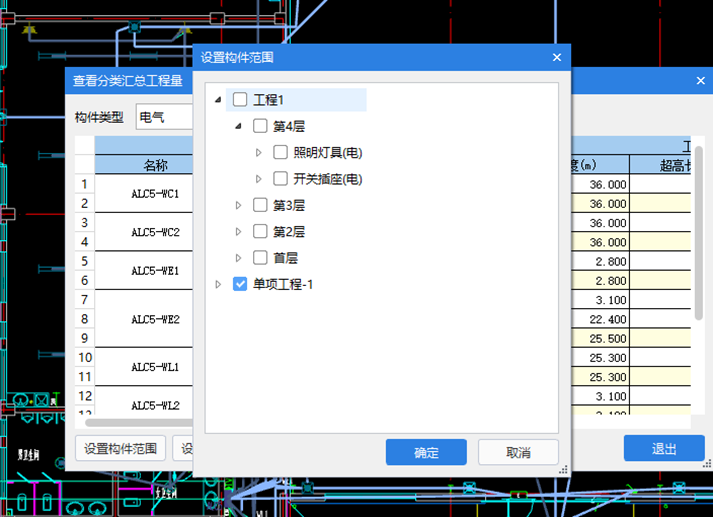Open the 构件类型 dropdown showing 电气
713x517 pixels.
coord(162,118)
